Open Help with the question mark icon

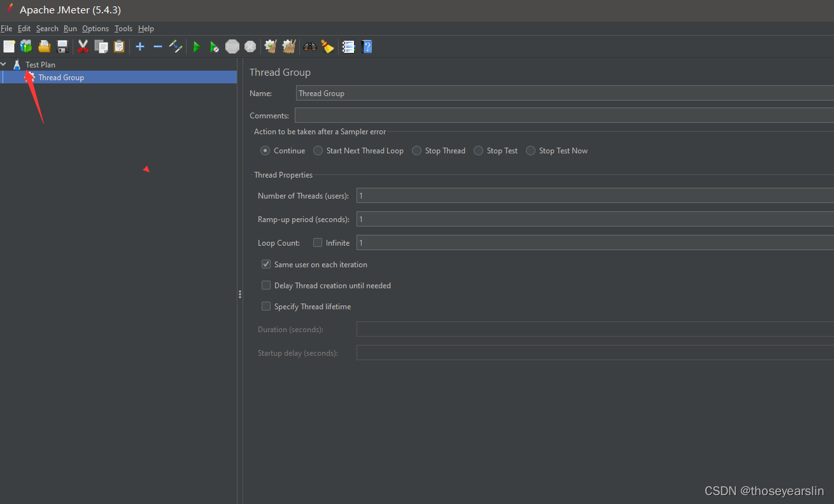(x=366, y=46)
